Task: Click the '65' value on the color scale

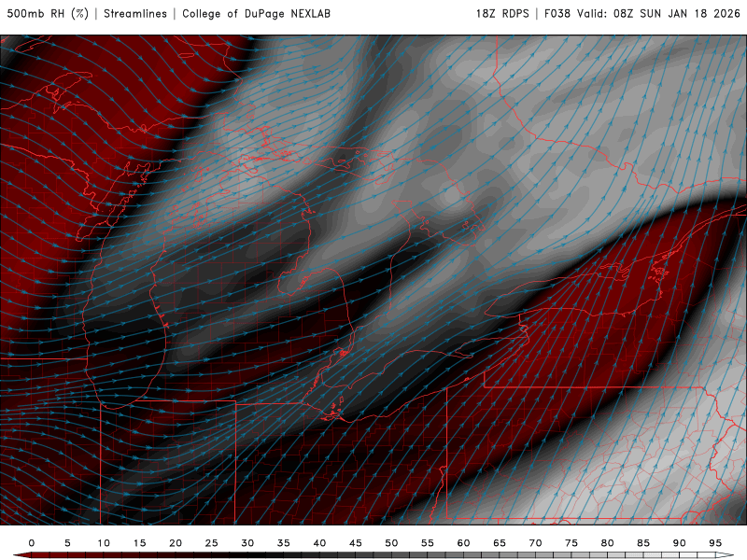Action: pyautogui.click(x=500, y=543)
